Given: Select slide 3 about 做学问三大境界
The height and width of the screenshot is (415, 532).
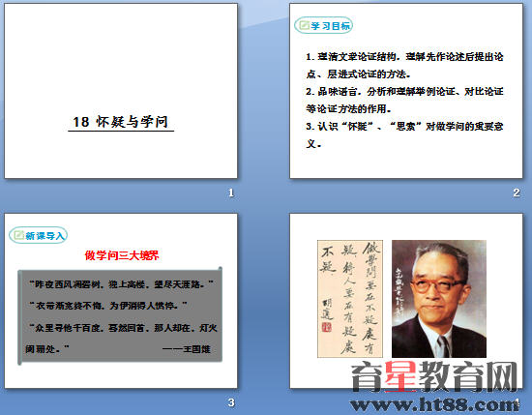Looking at the screenshot, I should pos(121,301).
